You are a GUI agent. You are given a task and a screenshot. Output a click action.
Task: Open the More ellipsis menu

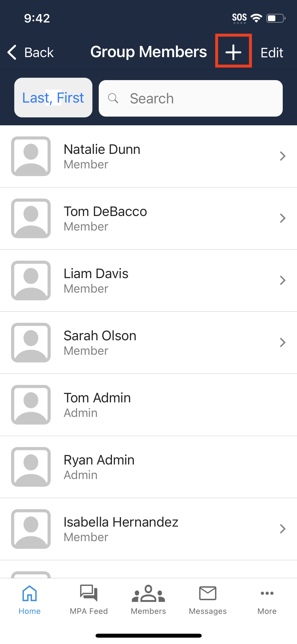pos(267,593)
